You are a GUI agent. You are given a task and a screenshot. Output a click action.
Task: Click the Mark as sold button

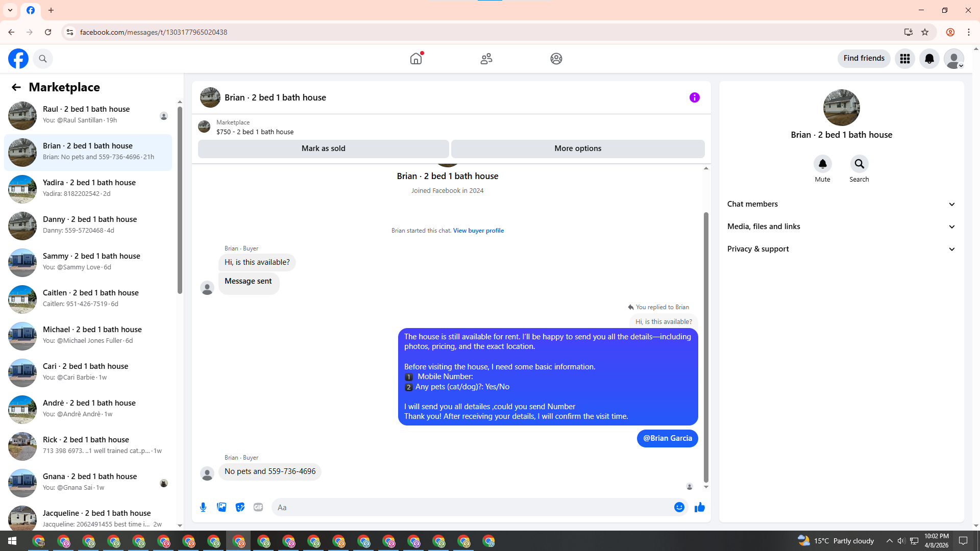pyautogui.click(x=323, y=148)
